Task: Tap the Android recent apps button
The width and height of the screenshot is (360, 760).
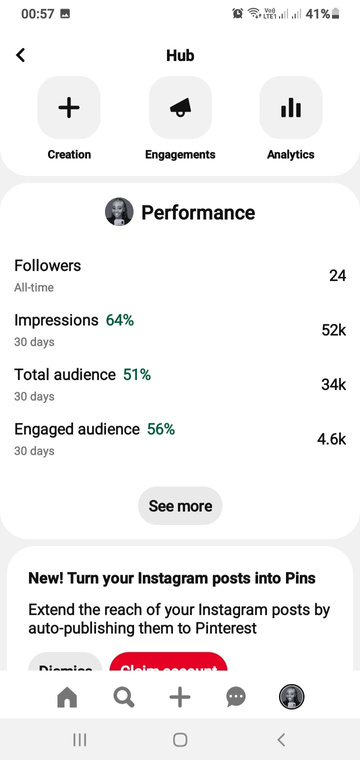Action: coord(79,740)
